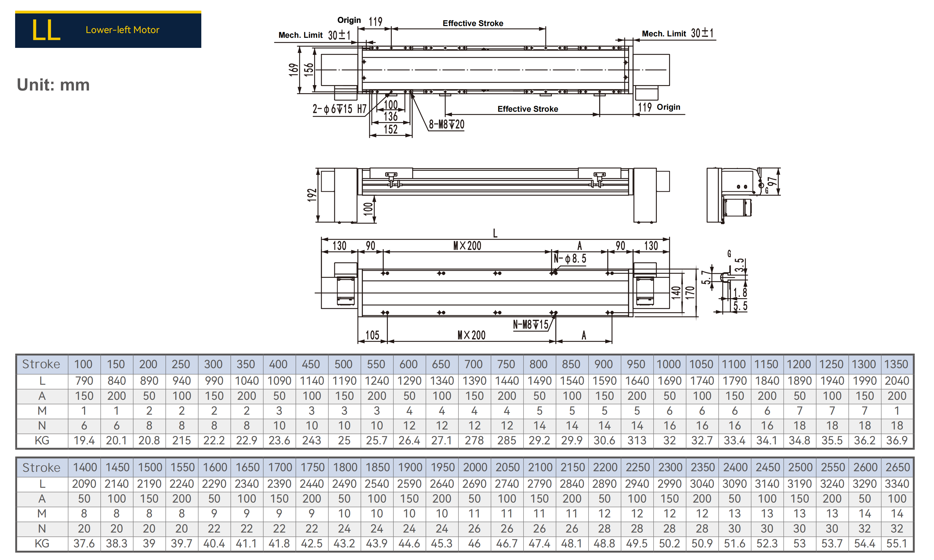This screenshot has height=560, width=934.
Task: Click the L value 1490
Action: click(x=540, y=381)
